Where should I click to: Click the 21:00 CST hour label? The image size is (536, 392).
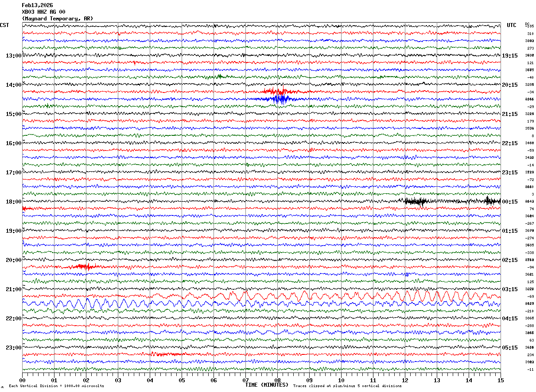coord(13,289)
